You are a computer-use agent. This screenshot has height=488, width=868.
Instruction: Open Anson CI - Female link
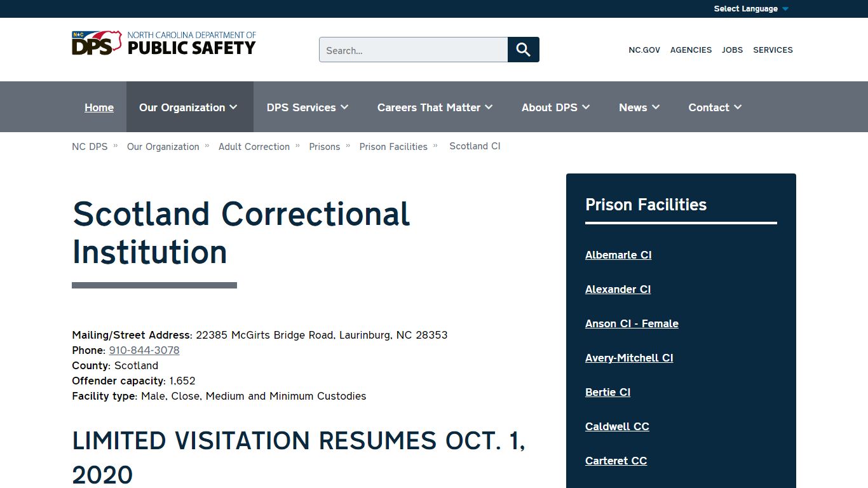632,323
